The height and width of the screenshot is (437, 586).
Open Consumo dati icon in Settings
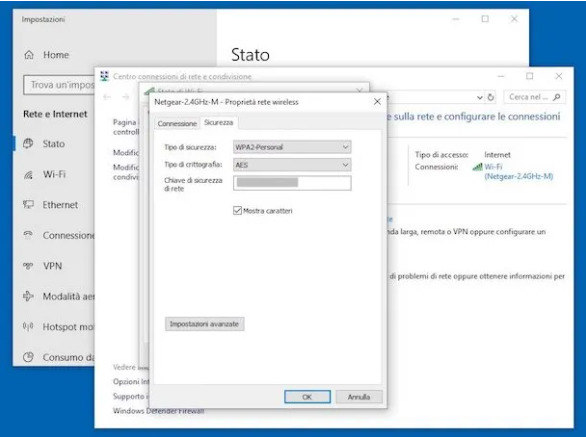(28, 357)
